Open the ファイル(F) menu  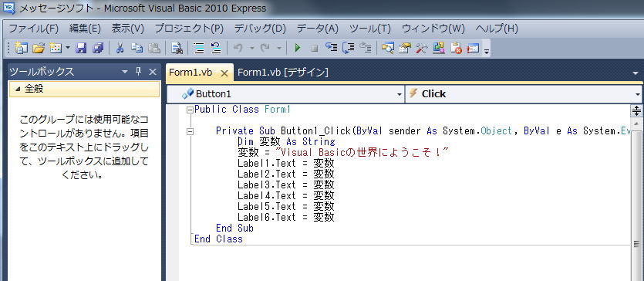tap(34, 29)
